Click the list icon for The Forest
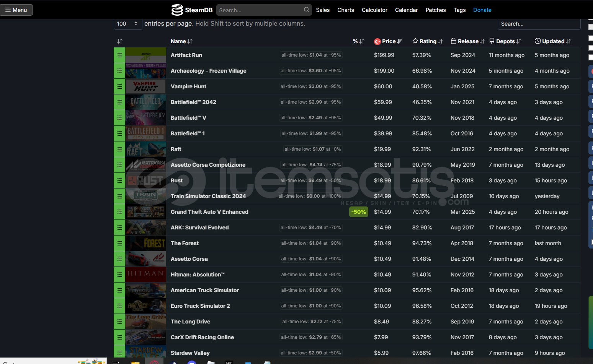The image size is (593, 364). (x=119, y=243)
